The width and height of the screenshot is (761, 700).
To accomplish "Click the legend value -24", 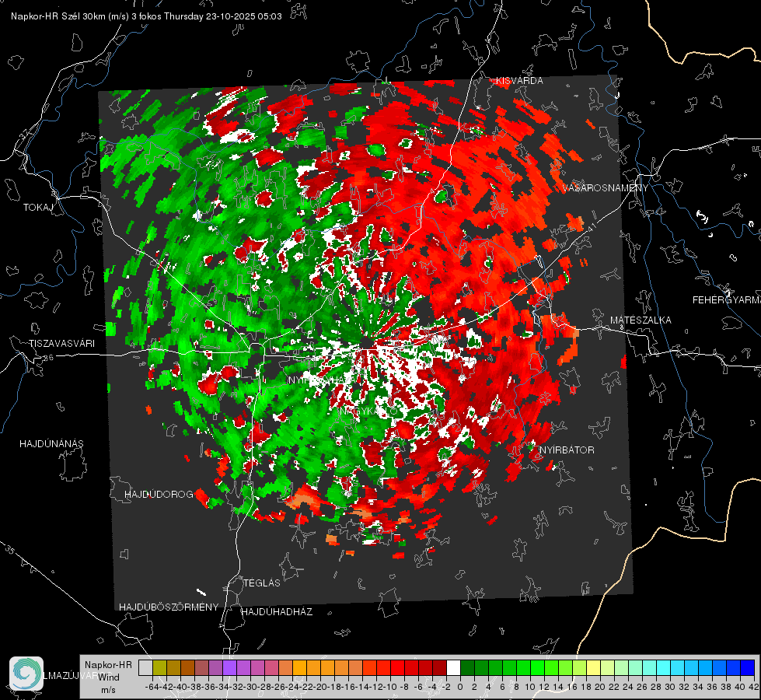I will [292, 687].
